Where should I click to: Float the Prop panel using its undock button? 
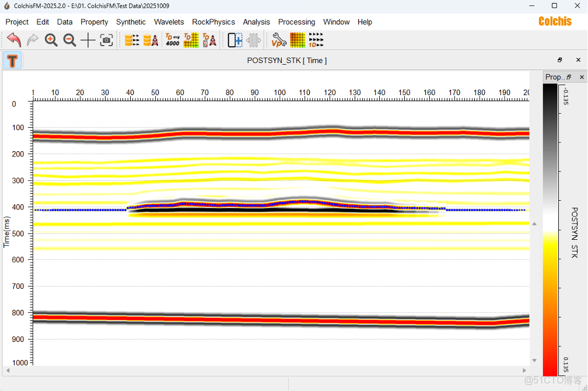click(569, 77)
